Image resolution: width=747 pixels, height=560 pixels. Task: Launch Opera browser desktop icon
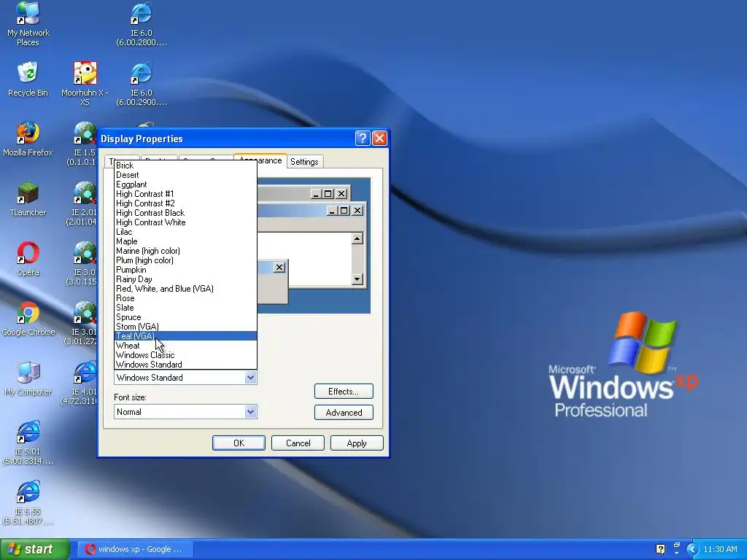[28, 259]
